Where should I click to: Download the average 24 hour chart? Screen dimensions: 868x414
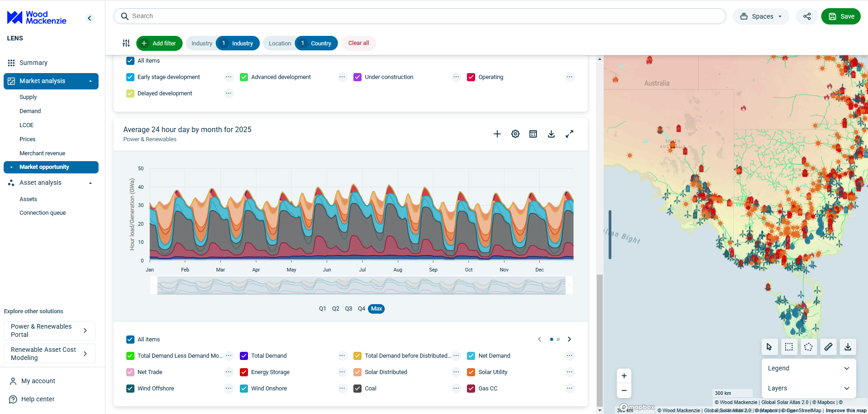tap(551, 133)
